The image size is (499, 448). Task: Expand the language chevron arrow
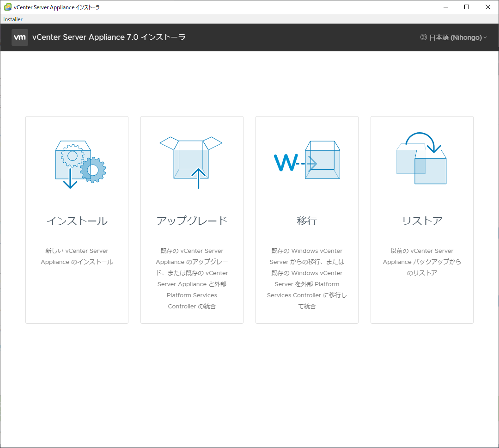(x=485, y=37)
